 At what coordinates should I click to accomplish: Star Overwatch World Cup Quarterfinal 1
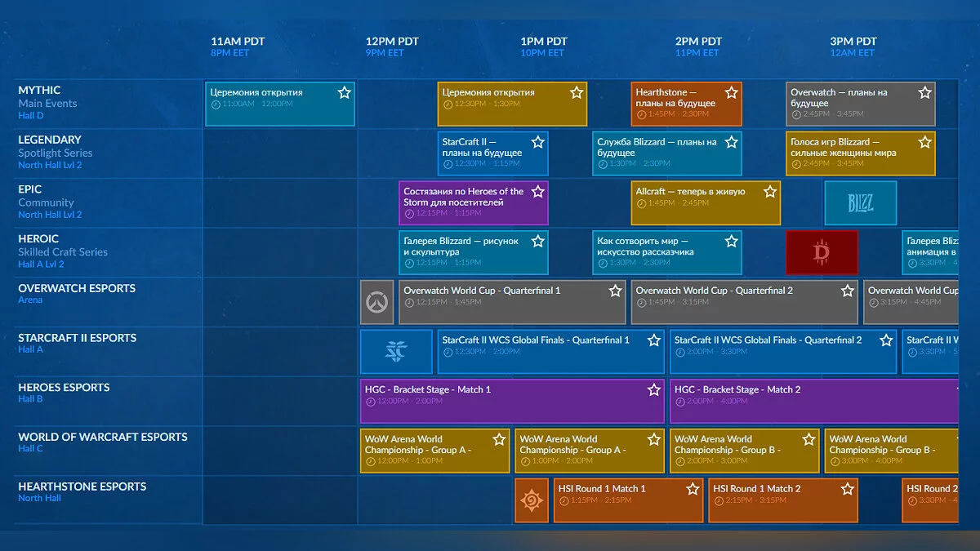coord(615,291)
